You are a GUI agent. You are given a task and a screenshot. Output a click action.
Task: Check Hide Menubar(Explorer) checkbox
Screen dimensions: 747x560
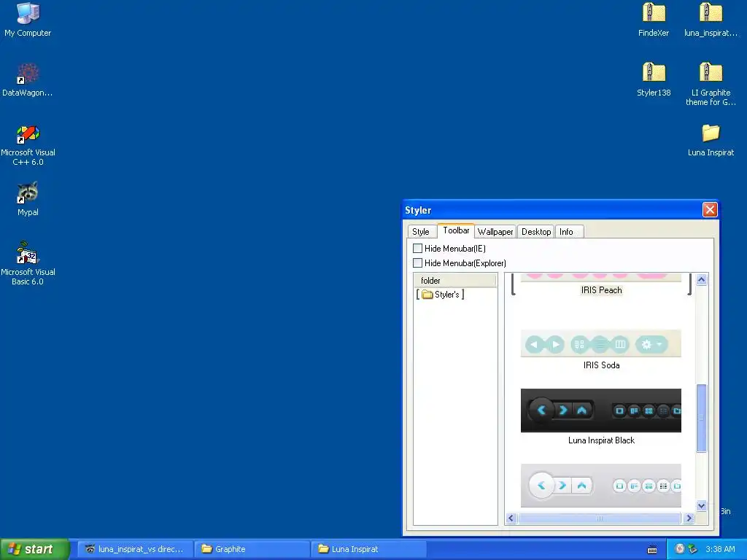tap(417, 262)
